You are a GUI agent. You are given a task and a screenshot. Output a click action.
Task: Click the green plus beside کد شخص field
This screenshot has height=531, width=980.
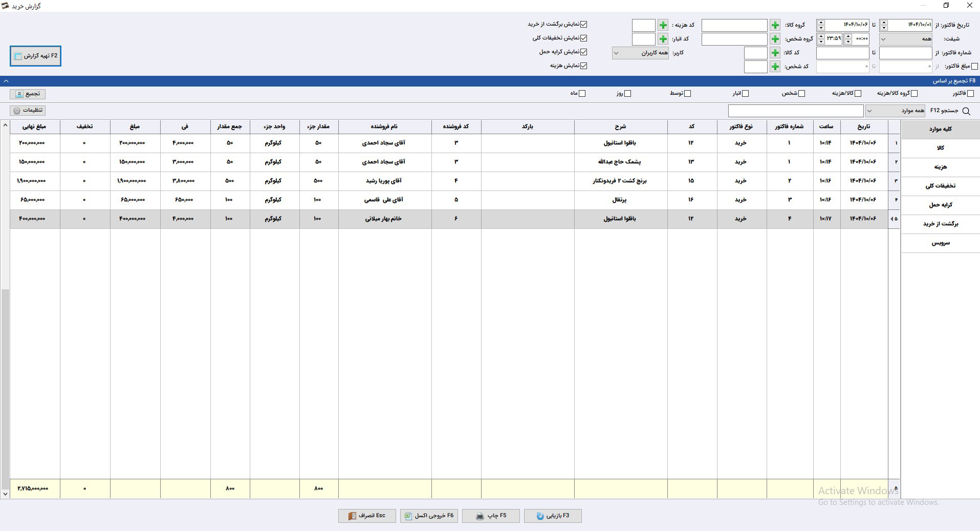coord(775,67)
